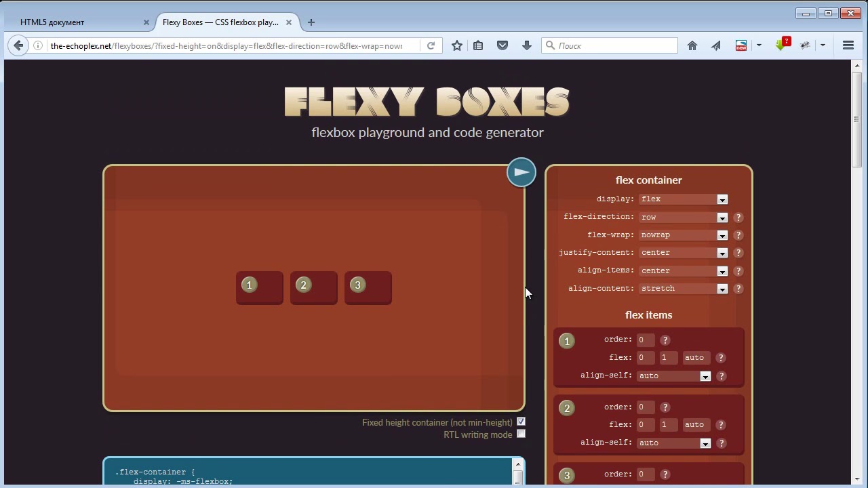Enable RTL writing mode checkbox
868x488 pixels.
[x=521, y=434]
